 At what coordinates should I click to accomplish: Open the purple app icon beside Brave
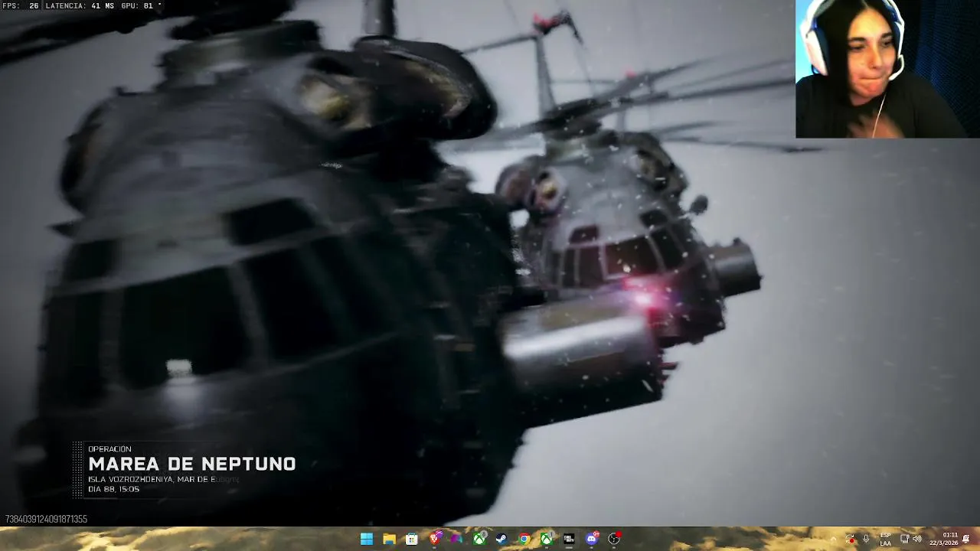[x=456, y=539]
